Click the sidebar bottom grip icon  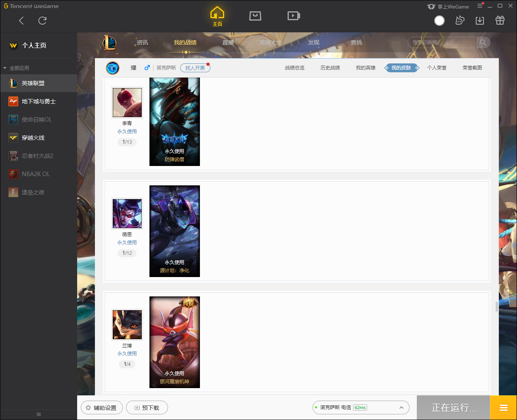click(39, 414)
